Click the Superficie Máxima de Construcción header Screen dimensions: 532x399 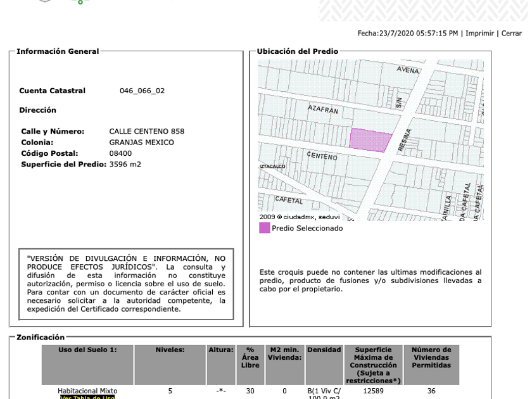(373, 365)
